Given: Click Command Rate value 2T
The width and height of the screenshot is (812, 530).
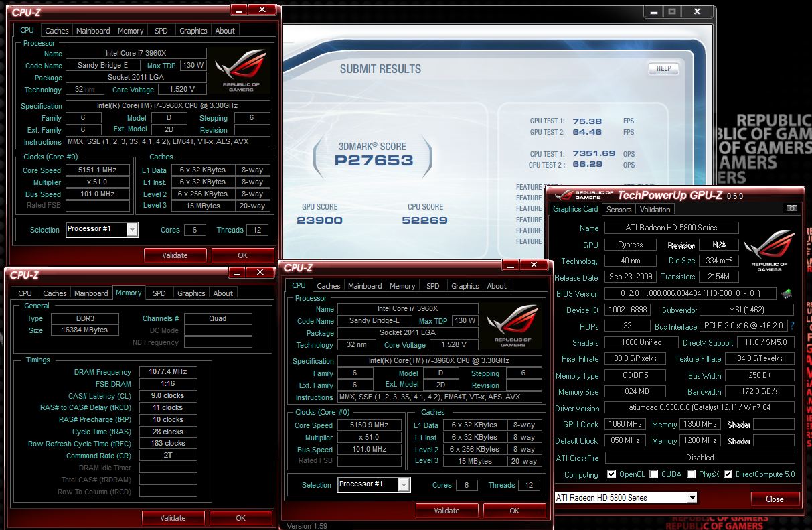Looking at the screenshot, I should coord(168,456).
